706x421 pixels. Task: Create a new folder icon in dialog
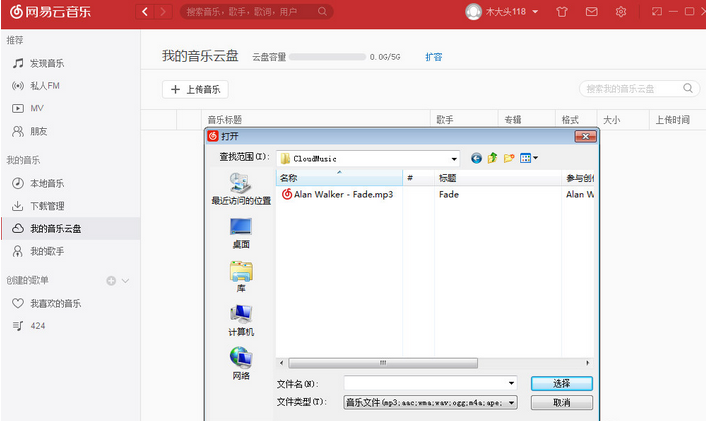[x=509, y=158]
